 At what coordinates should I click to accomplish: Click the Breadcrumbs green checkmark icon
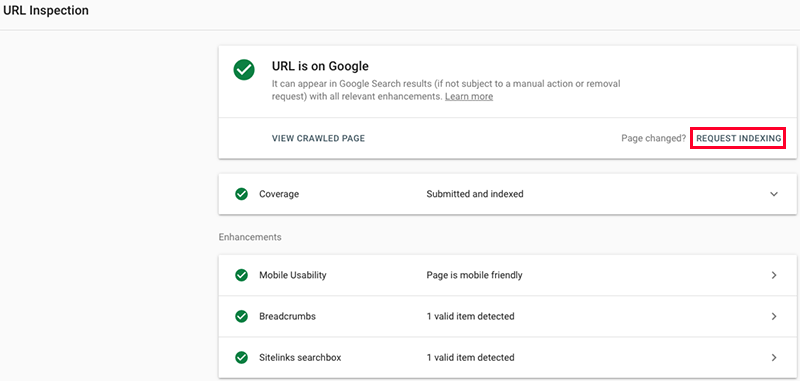[x=241, y=316]
